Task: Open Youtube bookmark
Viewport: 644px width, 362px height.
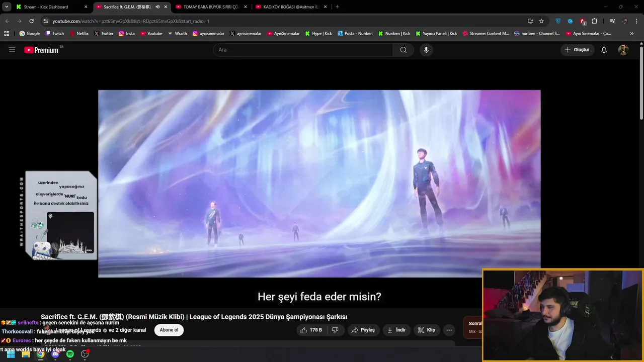Action: 151,34
